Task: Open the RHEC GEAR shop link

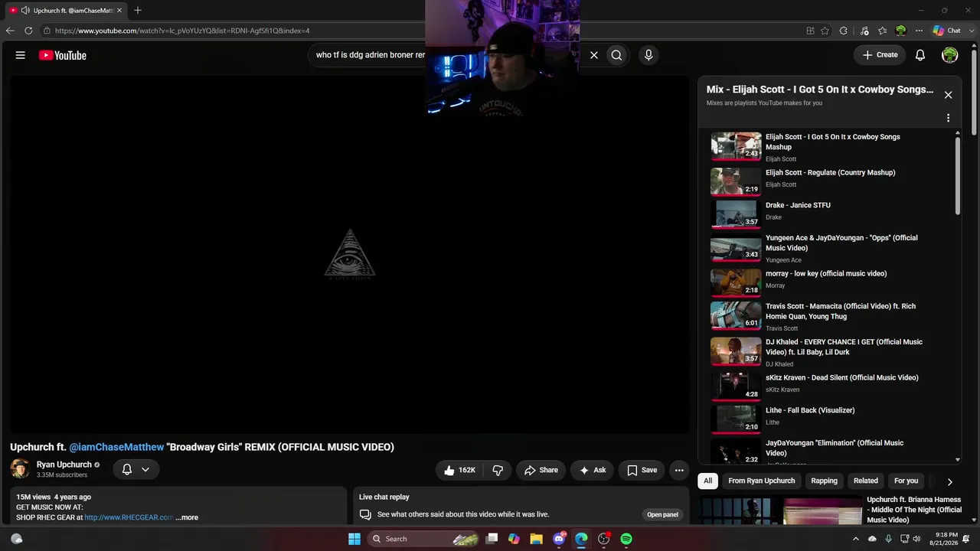Action: (x=129, y=517)
